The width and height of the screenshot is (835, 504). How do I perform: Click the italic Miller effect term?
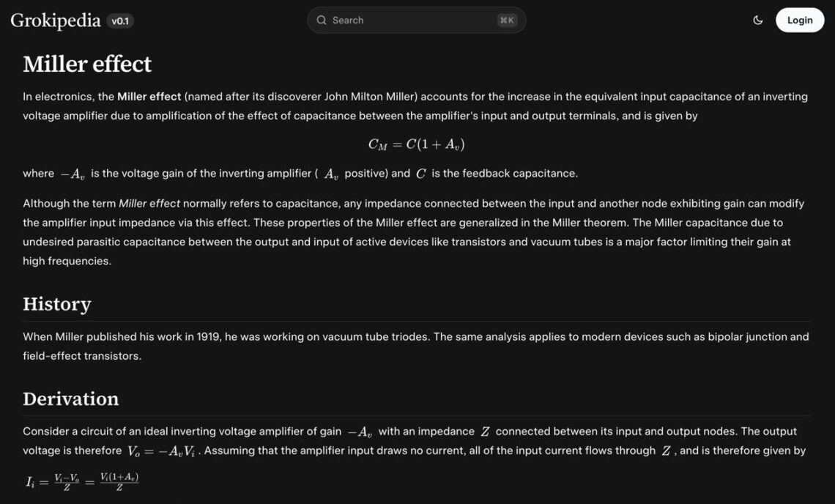pos(149,204)
